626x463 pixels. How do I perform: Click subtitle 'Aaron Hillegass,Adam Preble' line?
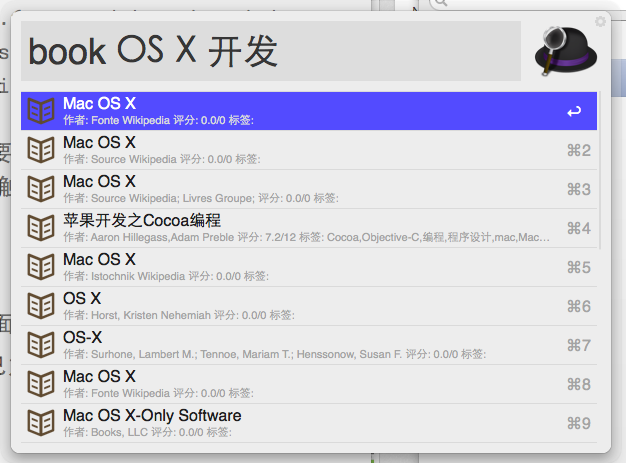coord(306,237)
